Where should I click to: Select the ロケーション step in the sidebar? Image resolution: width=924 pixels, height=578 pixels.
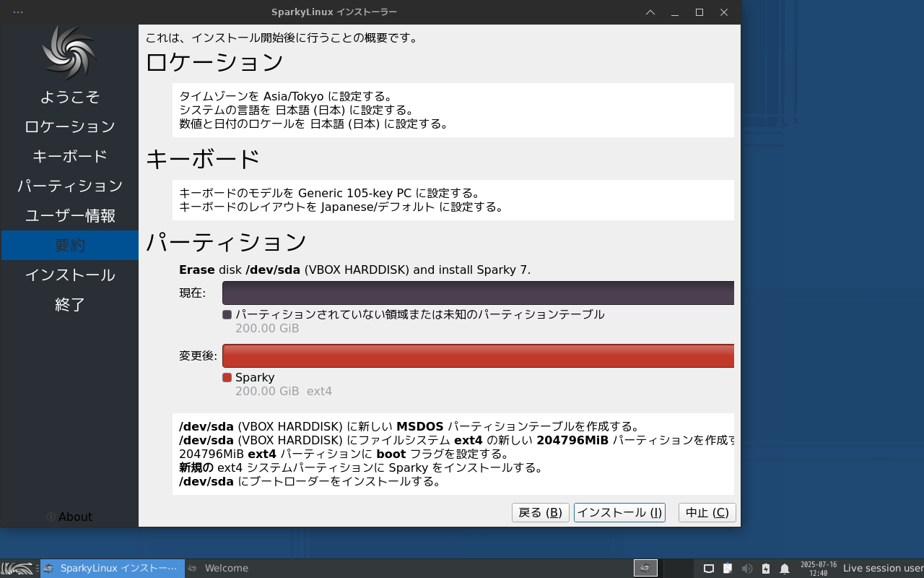[70, 126]
